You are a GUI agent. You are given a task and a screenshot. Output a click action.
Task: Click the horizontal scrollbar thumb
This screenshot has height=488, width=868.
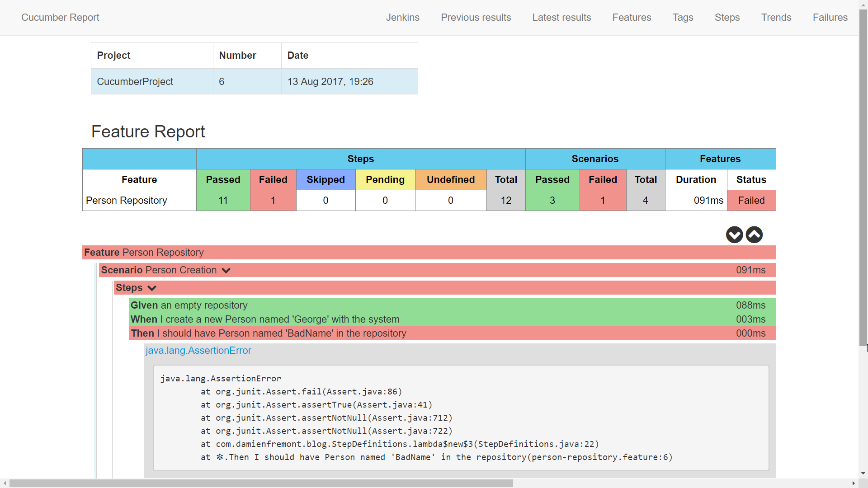click(261, 483)
